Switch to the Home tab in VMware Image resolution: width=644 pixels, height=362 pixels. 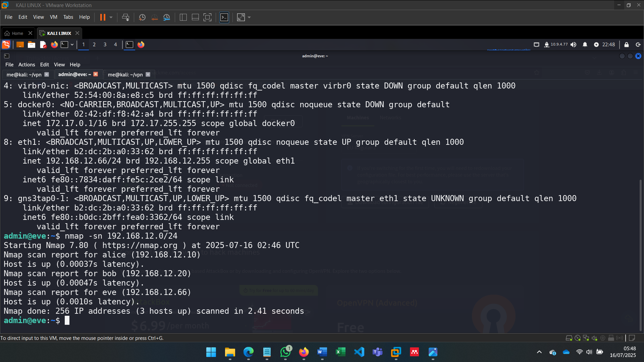pos(14,33)
